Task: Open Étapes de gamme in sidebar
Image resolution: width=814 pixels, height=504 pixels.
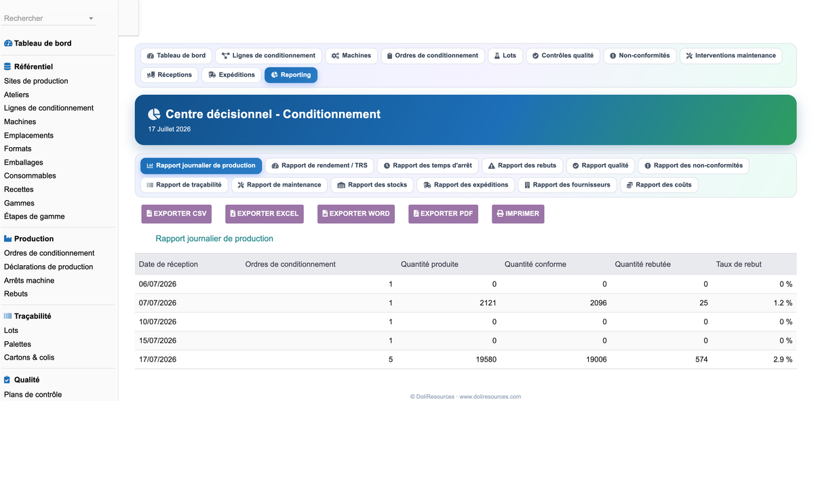Action: [x=35, y=216]
